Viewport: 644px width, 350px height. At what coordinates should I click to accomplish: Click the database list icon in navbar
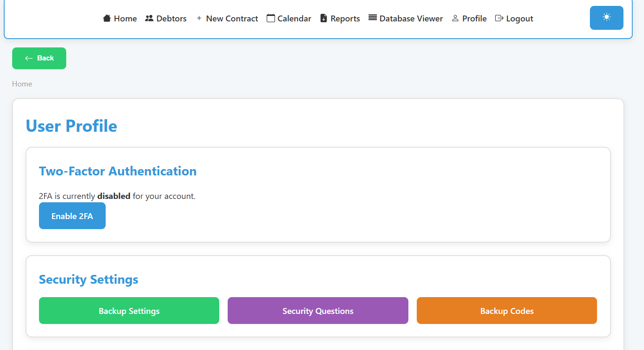click(x=373, y=18)
